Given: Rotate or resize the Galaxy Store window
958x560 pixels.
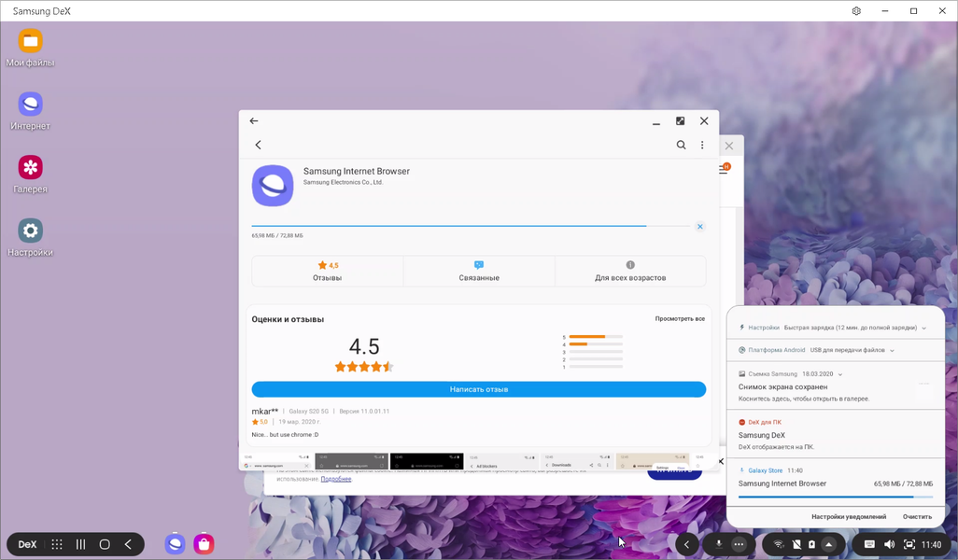Looking at the screenshot, I should point(680,121).
